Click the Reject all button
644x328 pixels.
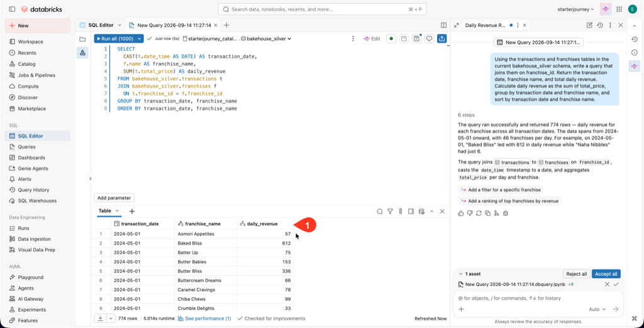576,274
